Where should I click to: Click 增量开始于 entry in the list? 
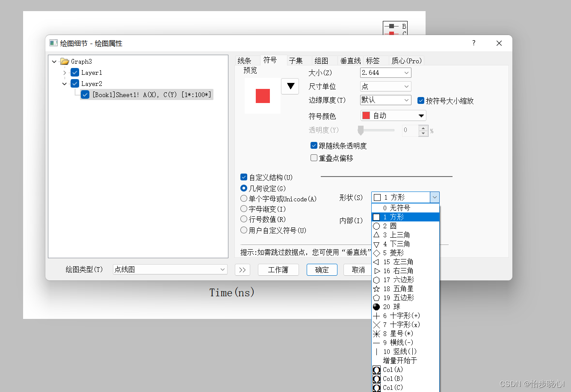click(x=405, y=360)
